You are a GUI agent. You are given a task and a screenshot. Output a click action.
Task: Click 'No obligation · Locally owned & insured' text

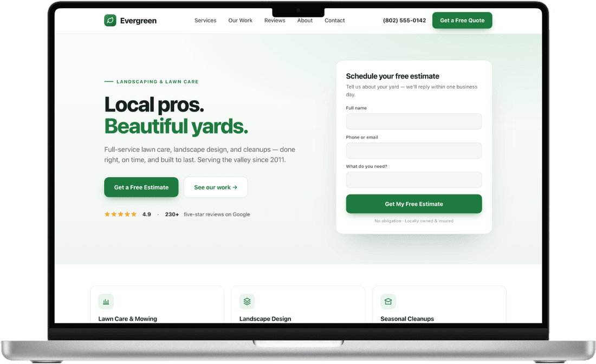tap(414, 221)
